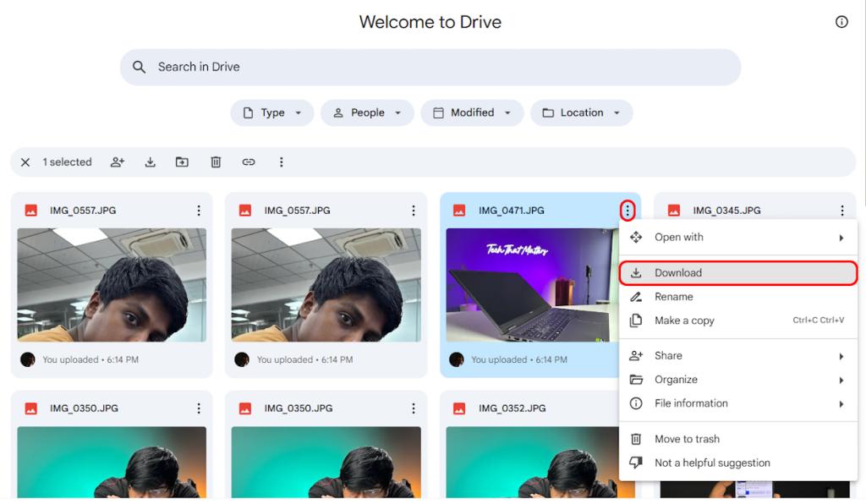Open the first IMG_0557.JPG thumbnail

[x=112, y=285]
